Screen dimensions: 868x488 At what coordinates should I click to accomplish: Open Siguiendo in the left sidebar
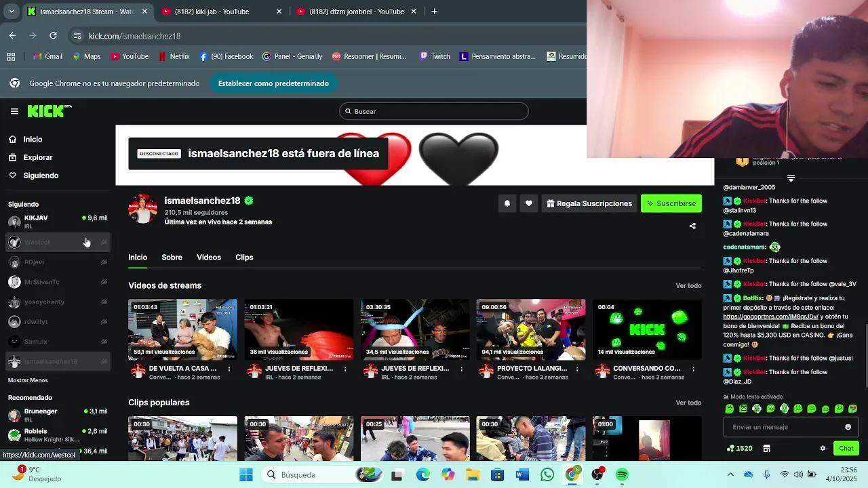click(41, 176)
